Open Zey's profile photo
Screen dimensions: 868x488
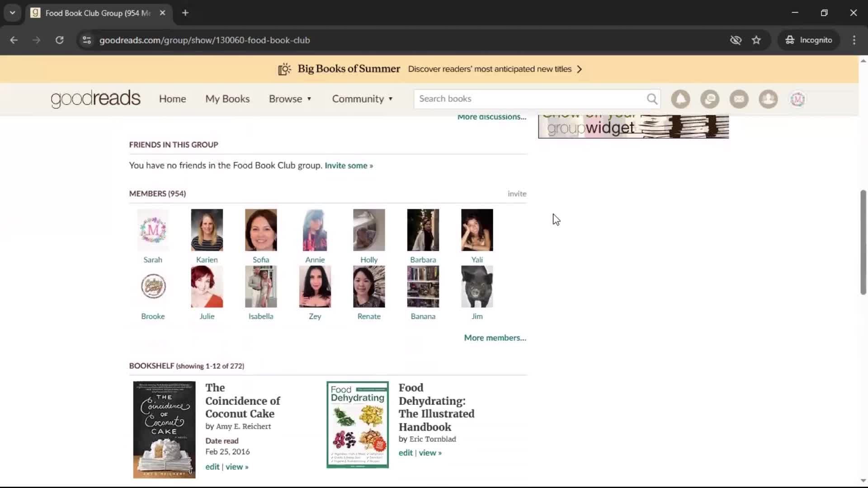pyautogui.click(x=315, y=286)
